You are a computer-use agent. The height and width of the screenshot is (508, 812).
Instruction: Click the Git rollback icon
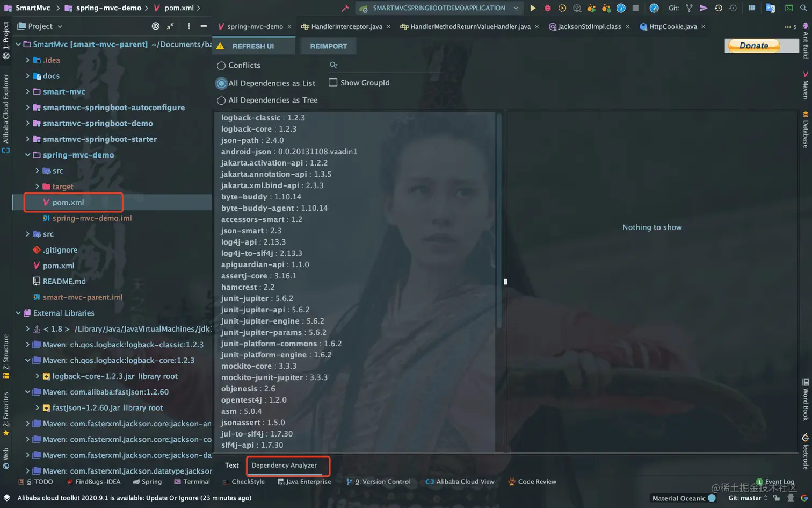pyautogui.click(x=733, y=8)
